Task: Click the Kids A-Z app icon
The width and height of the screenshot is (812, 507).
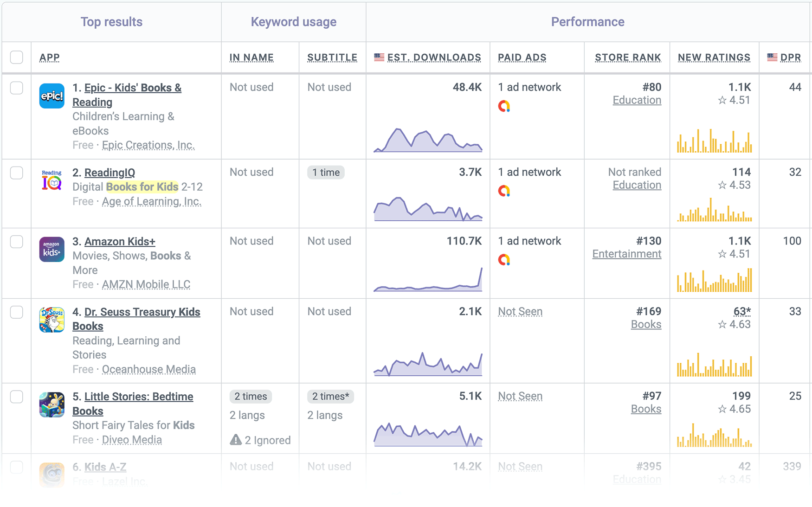Action: click(52, 475)
